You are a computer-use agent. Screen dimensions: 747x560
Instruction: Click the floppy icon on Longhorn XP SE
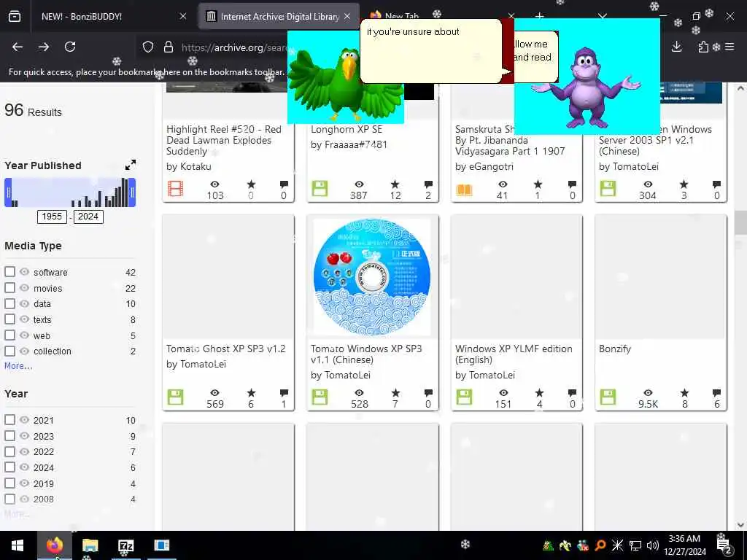[x=320, y=189]
